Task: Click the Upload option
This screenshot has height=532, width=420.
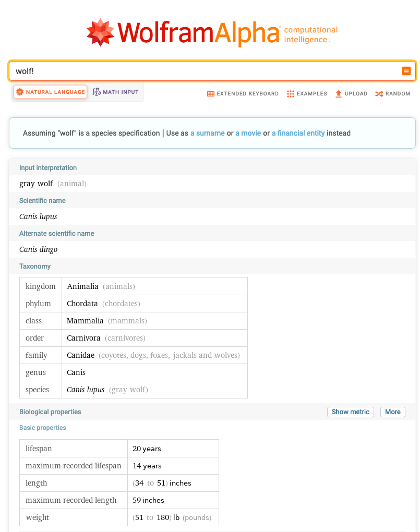Action: coord(351,94)
